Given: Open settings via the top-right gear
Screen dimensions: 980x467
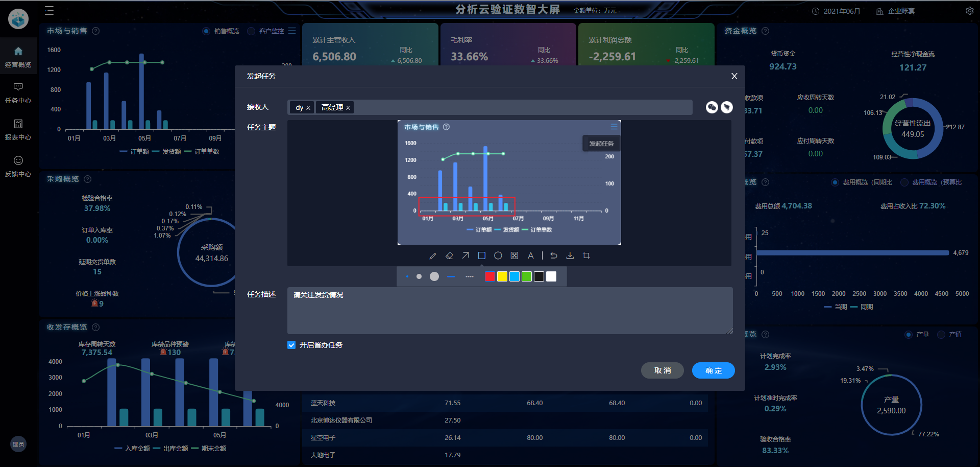Looking at the screenshot, I should pos(970,11).
